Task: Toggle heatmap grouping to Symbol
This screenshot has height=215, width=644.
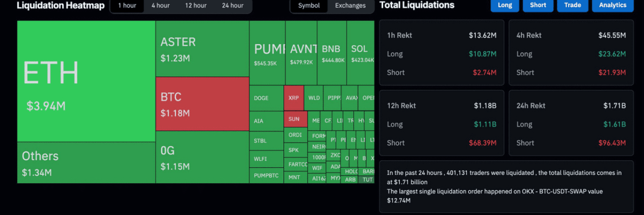Action: [x=309, y=6]
